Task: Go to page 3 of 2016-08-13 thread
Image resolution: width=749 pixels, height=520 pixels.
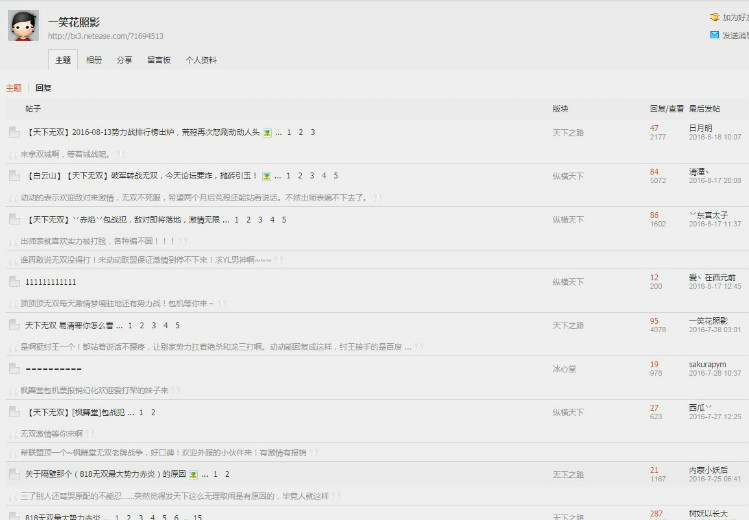Action: pos(313,132)
